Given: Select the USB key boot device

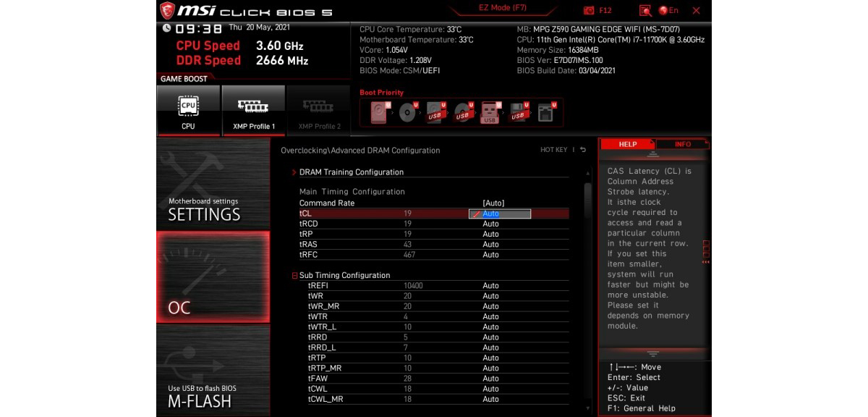Looking at the screenshot, I should coord(491,112).
